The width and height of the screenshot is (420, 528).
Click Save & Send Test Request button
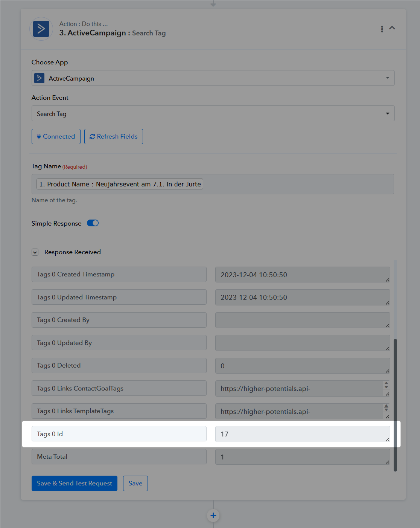tap(75, 483)
